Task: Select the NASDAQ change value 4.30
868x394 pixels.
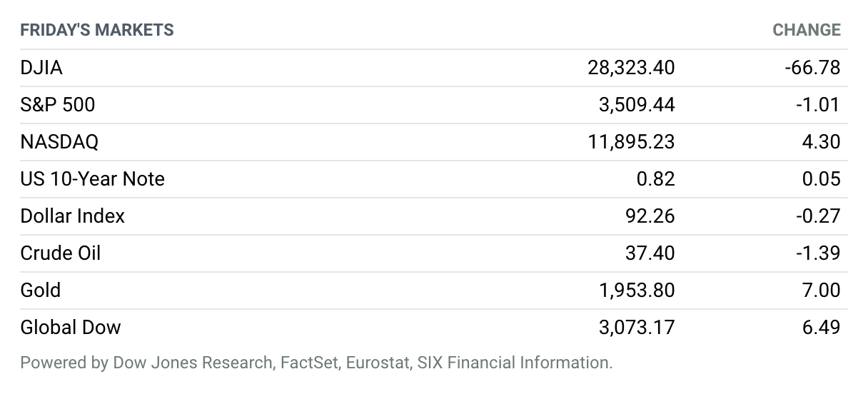Action: coord(821,142)
